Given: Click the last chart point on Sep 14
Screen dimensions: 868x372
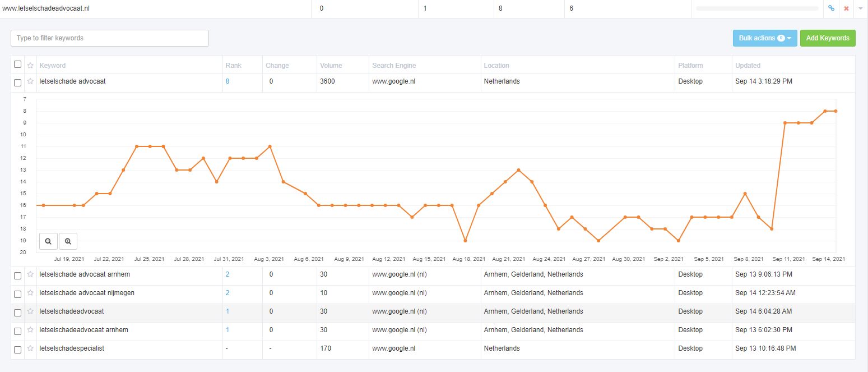Looking at the screenshot, I should click(835, 111).
